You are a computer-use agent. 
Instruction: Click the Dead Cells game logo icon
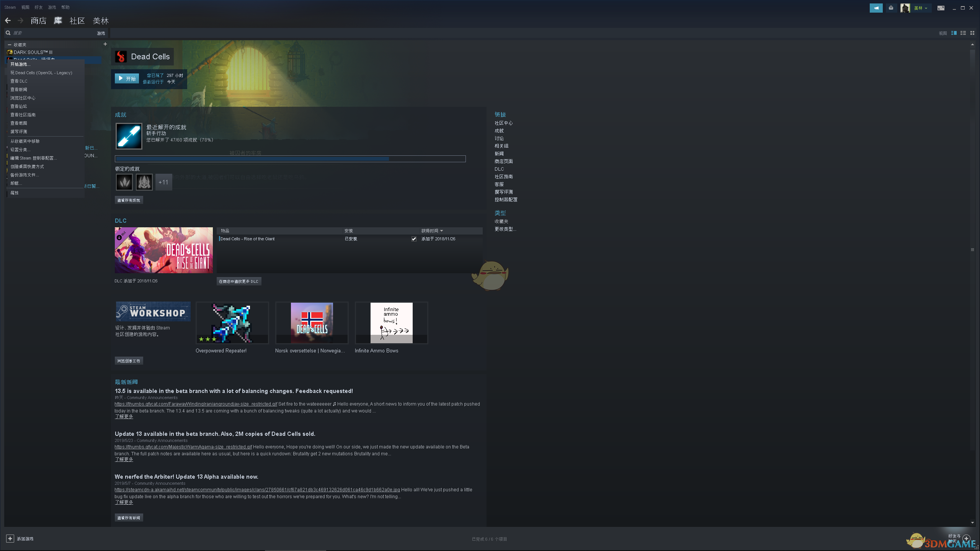[x=121, y=57]
